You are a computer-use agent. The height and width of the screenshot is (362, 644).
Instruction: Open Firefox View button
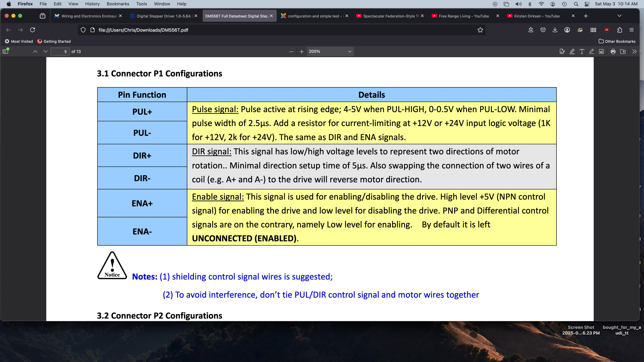point(42,16)
